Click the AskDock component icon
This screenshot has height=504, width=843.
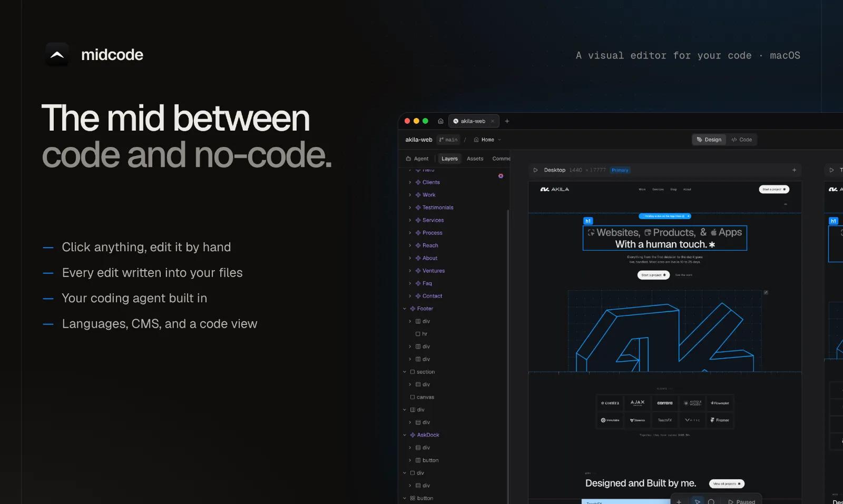coord(413,435)
